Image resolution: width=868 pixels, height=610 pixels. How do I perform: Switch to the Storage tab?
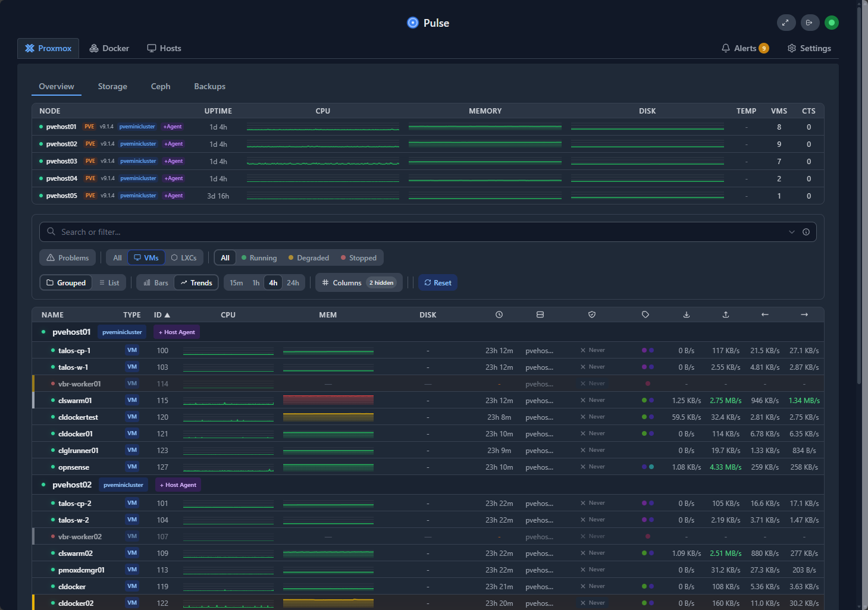[112, 86]
